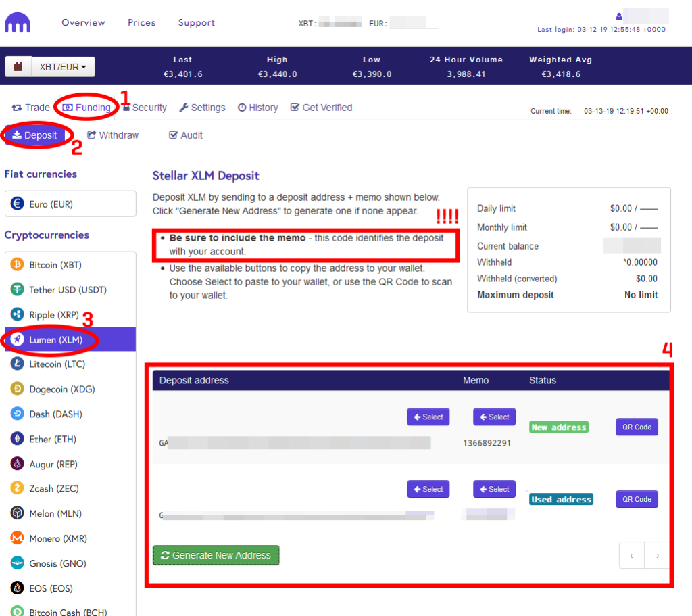This screenshot has width=692, height=616.
Task: Click the Deposit address column header
Action: tap(194, 381)
